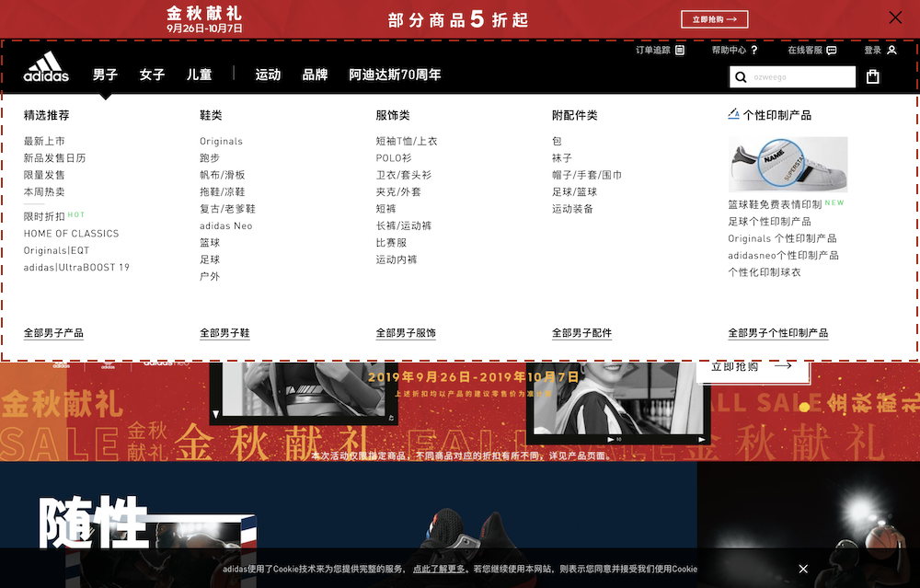
Task: Select 运动内裤 clothing
Action: [397, 260]
